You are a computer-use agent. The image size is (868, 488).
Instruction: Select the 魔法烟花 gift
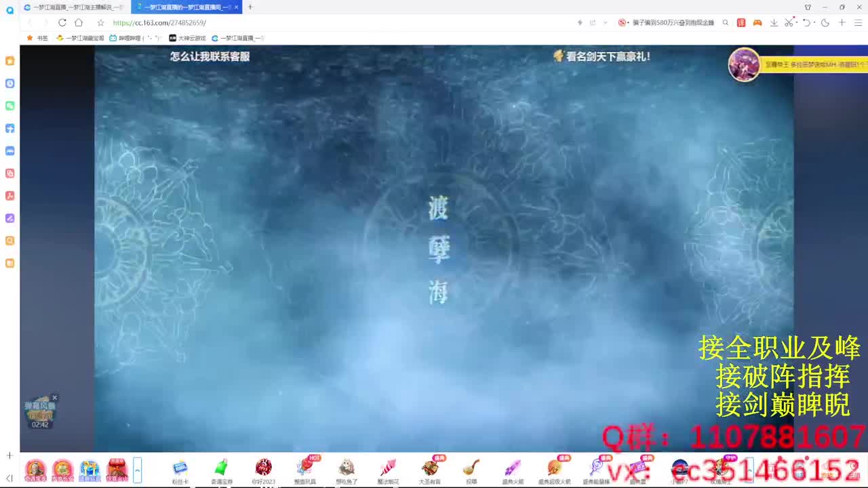(x=388, y=471)
